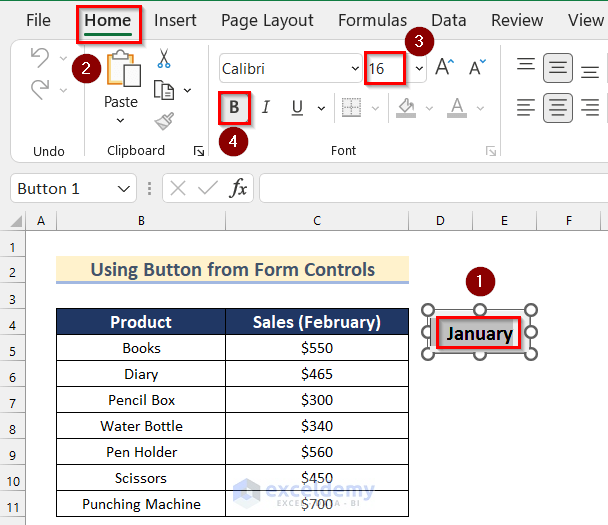Expand border style dropdown arrow
Image resolution: width=608 pixels, height=525 pixels.
[x=375, y=108]
